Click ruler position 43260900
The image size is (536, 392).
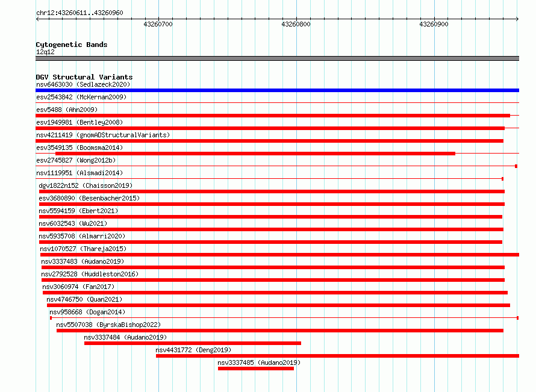(434, 24)
